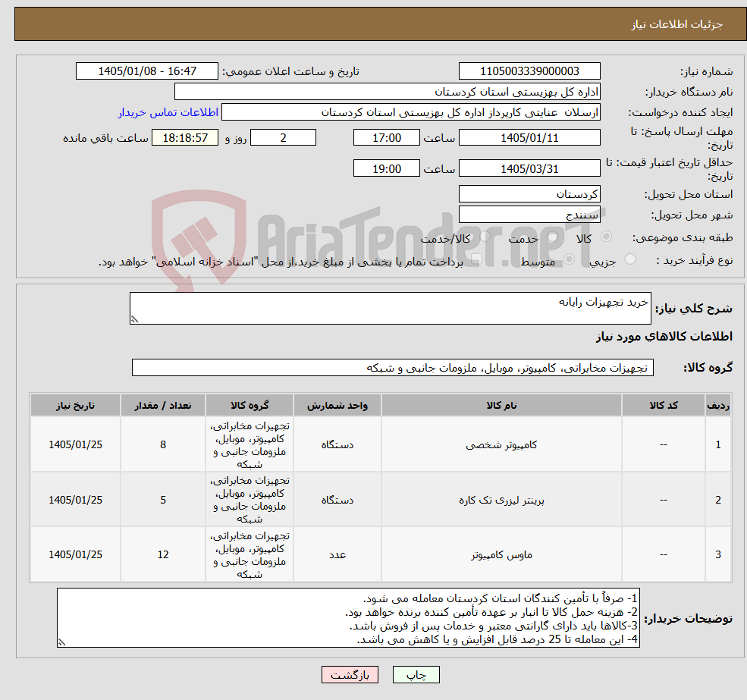Click the price validity date 1405/03/31
Screen dimensions: 747x700
click(529, 168)
